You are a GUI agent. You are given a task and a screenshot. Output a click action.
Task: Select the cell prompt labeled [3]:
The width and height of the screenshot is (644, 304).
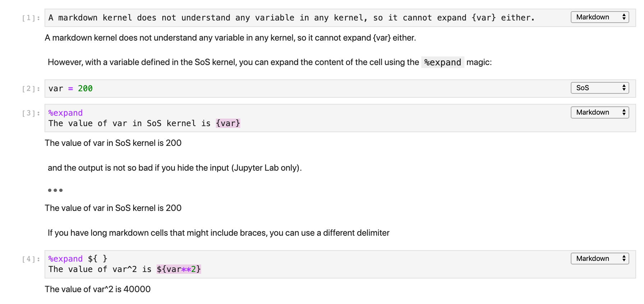click(31, 114)
